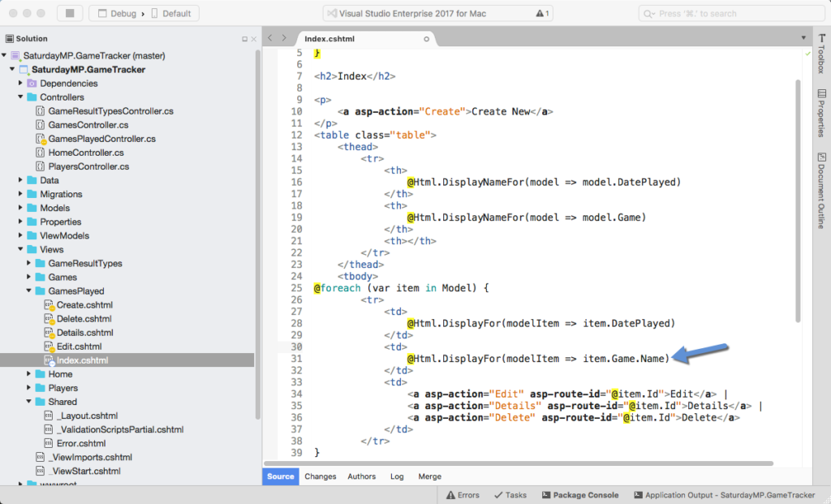Open the Toolbox panel
The height and width of the screenshot is (504, 831).
click(823, 57)
